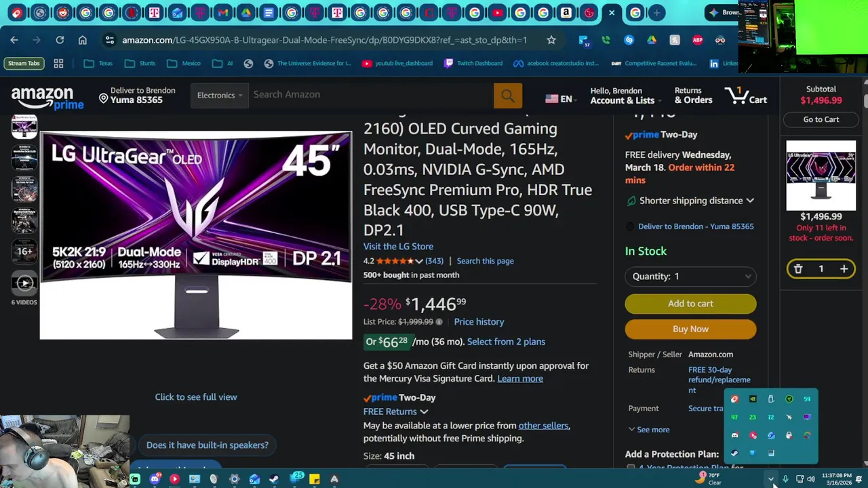Open site information icon in address bar
Image resolution: width=868 pixels, height=488 pixels.
coord(109,40)
